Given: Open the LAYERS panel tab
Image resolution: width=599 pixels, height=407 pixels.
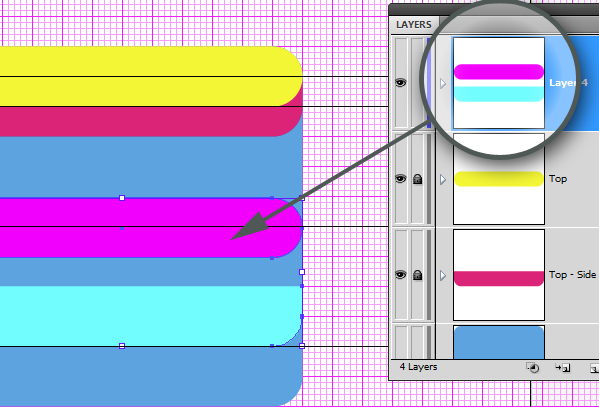Looking at the screenshot, I should pos(414,24).
